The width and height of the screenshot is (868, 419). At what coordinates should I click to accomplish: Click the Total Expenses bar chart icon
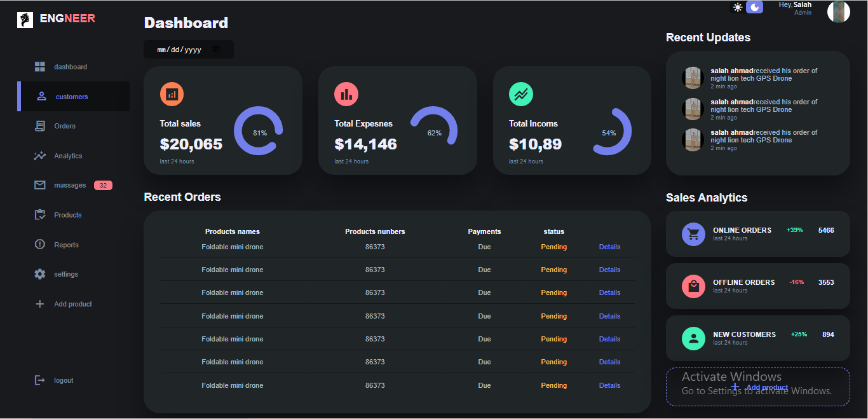click(x=346, y=94)
